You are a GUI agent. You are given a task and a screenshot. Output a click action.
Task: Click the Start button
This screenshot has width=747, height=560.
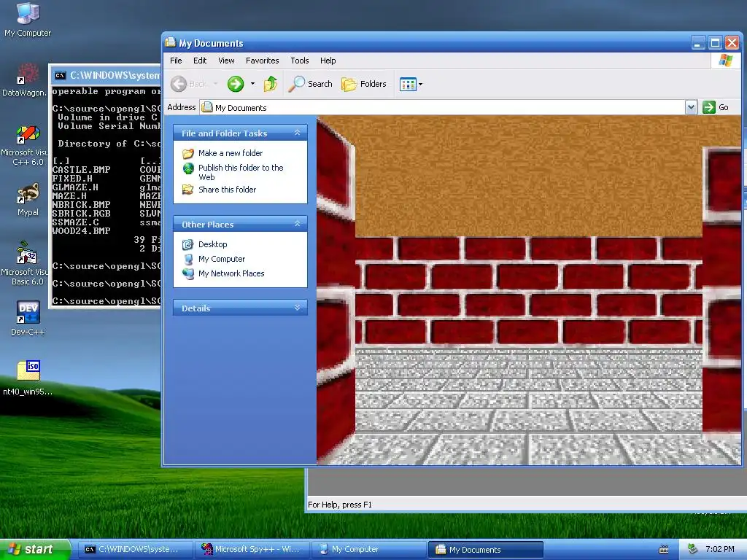point(34,549)
